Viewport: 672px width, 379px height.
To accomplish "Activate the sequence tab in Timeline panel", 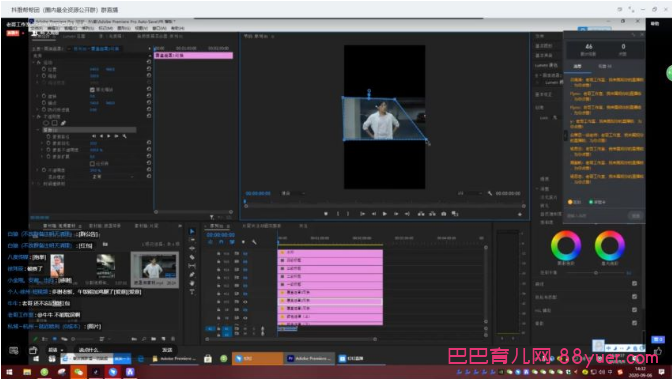I will (217, 226).
